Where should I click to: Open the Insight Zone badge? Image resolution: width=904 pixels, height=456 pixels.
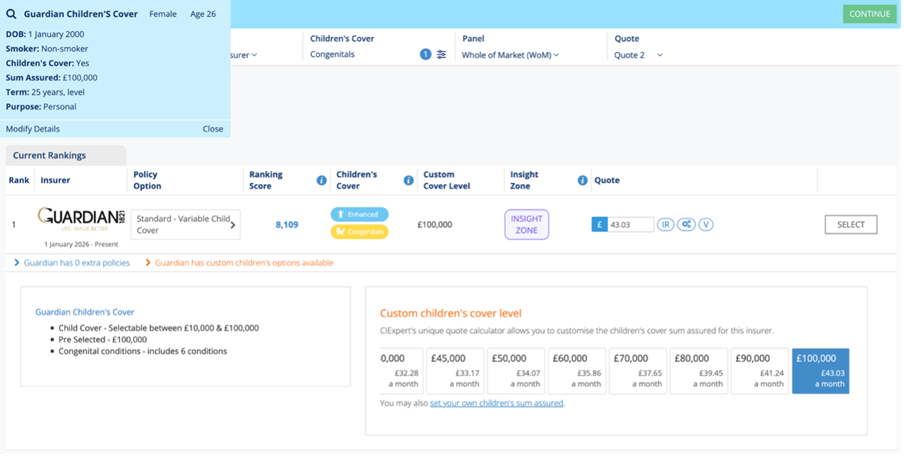coord(526,224)
